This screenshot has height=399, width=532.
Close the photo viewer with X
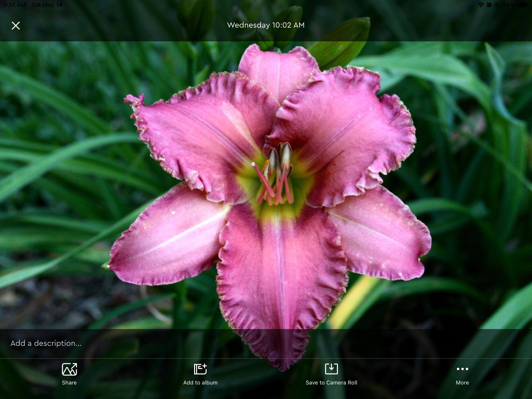(16, 26)
